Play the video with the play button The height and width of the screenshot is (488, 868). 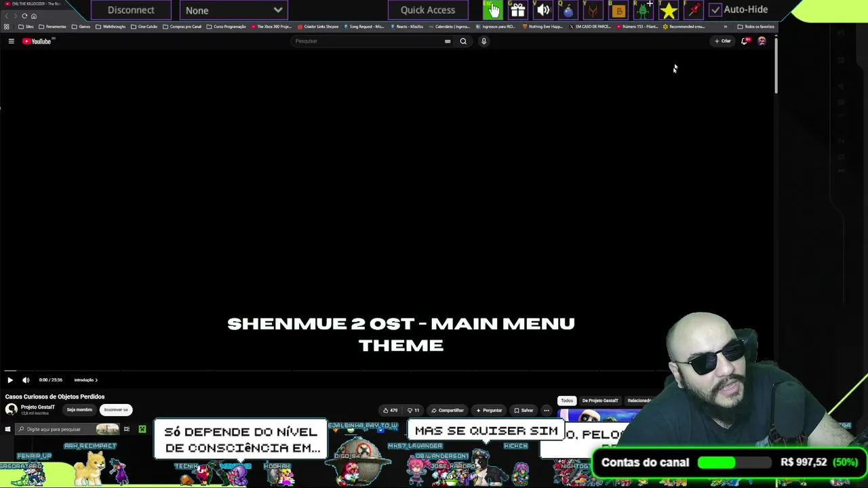coord(10,380)
